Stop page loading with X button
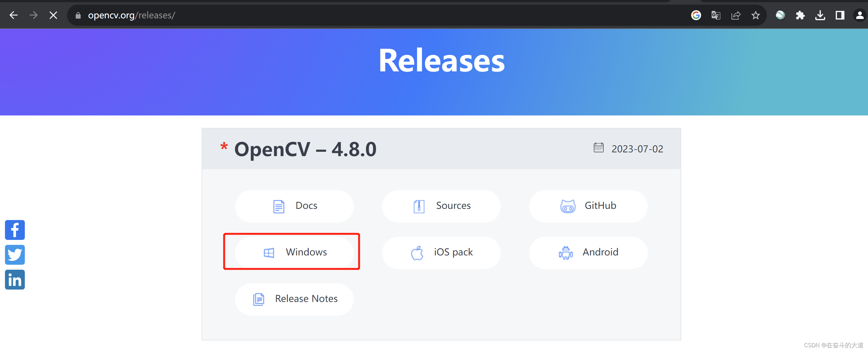The width and height of the screenshot is (868, 351). (x=53, y=15)
